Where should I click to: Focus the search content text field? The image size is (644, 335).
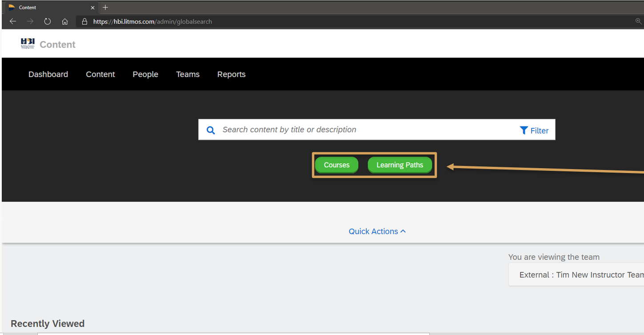pos(364,130)
